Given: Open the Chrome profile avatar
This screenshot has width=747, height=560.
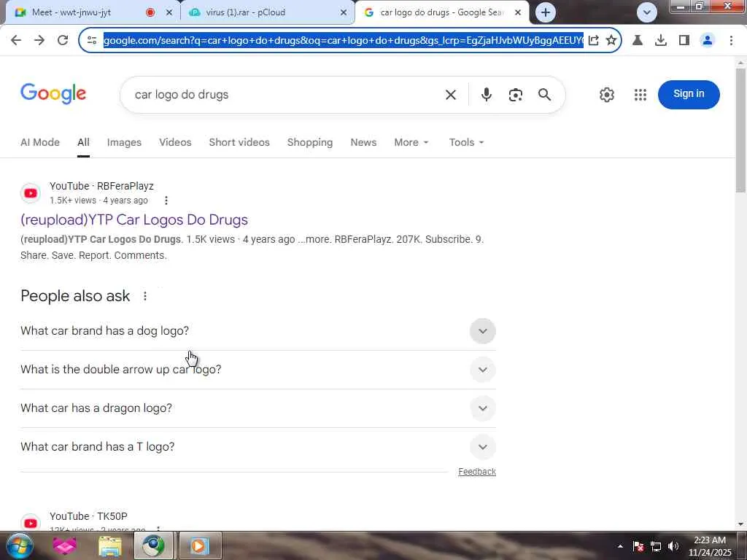Looking at the screenshot, I should 708,41.
